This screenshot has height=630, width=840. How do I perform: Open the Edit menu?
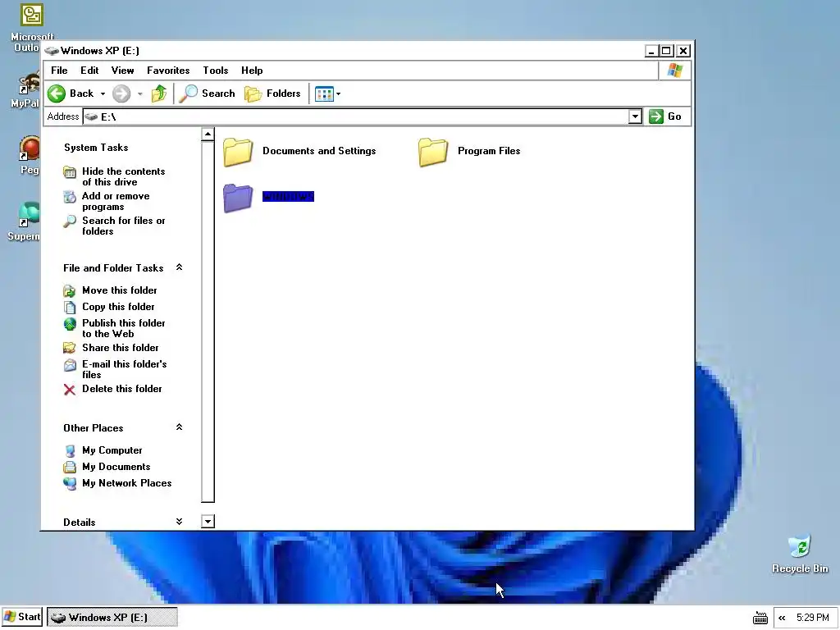(89, 71)
